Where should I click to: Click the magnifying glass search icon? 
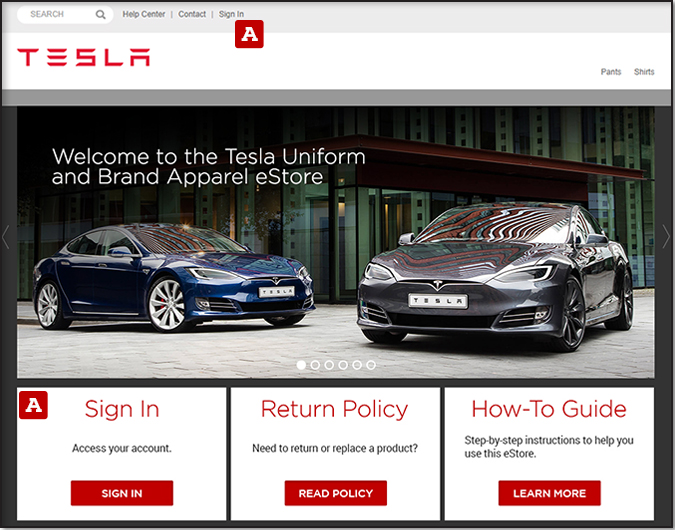click(100, 15)
